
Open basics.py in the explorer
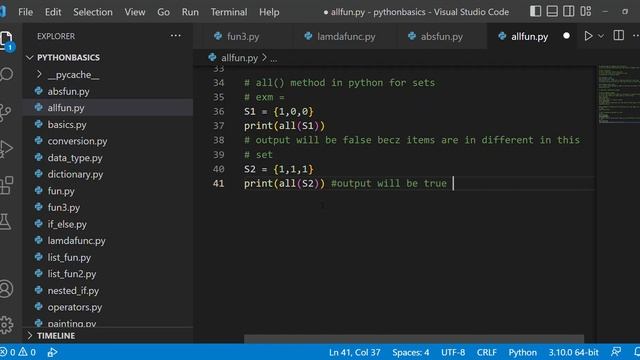click(67, 124)
